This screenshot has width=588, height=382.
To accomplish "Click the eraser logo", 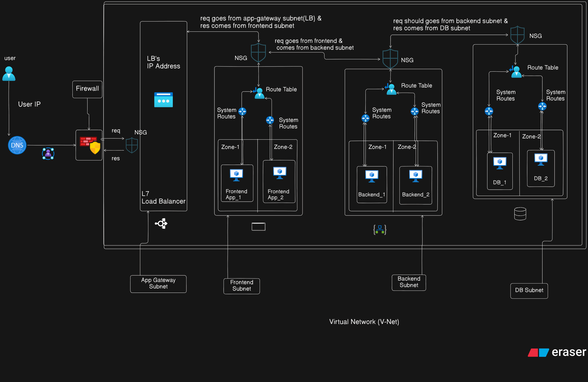I will [557, 352].
